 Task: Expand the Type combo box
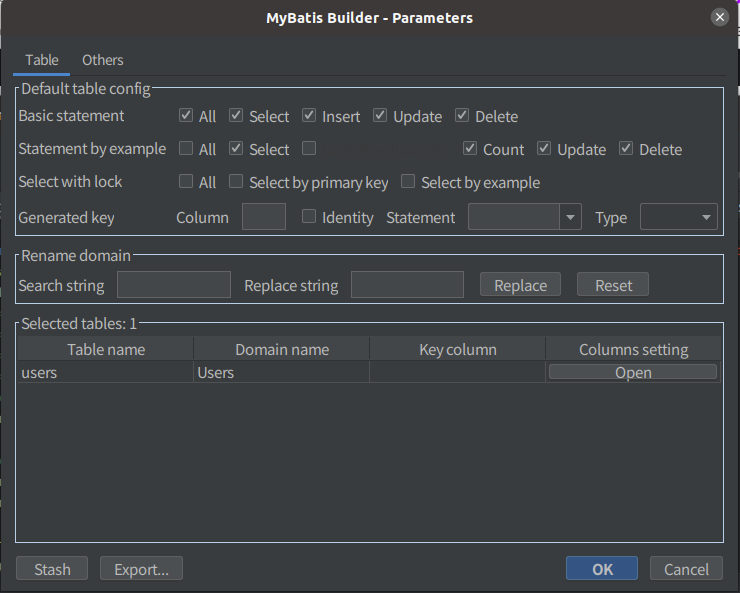tap(679, 217)
